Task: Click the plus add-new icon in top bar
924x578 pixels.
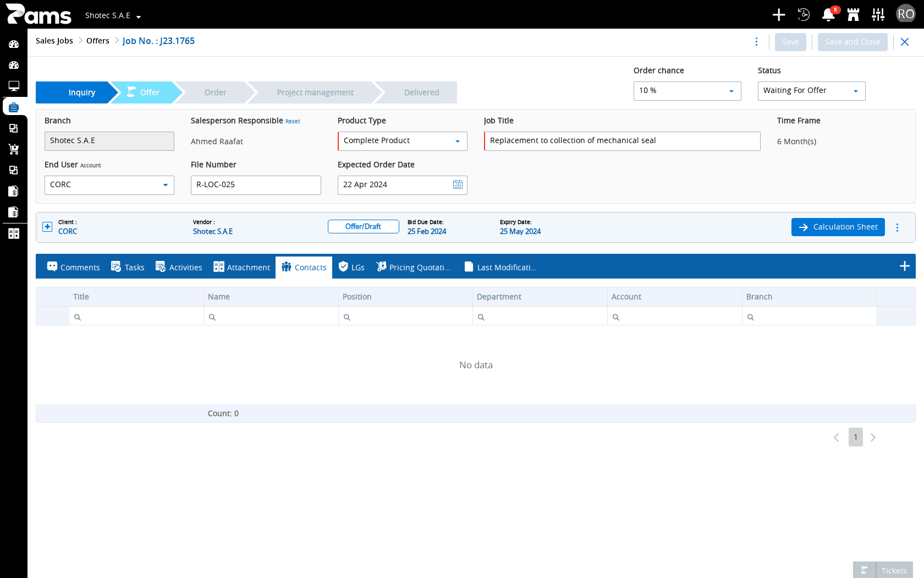Action: coord(779,15)
